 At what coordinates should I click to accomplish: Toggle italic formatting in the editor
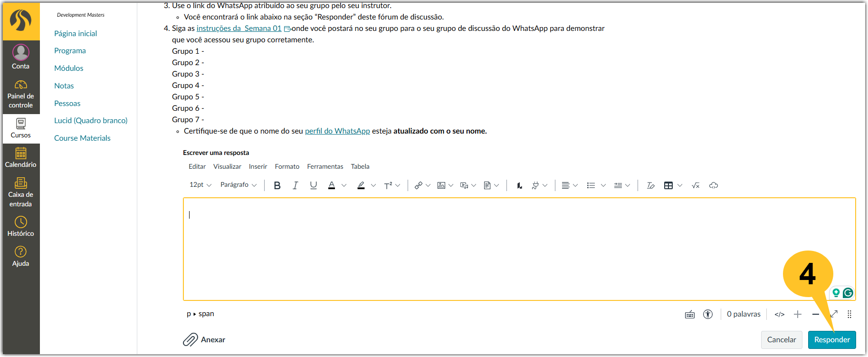click(295, 185)
